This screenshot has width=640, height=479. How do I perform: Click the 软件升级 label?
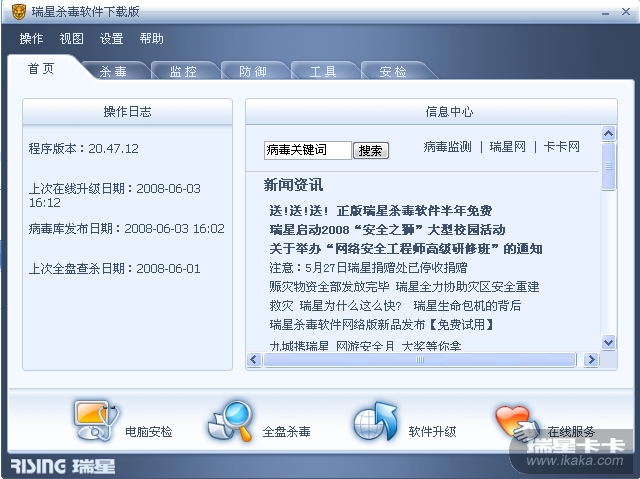432,431
